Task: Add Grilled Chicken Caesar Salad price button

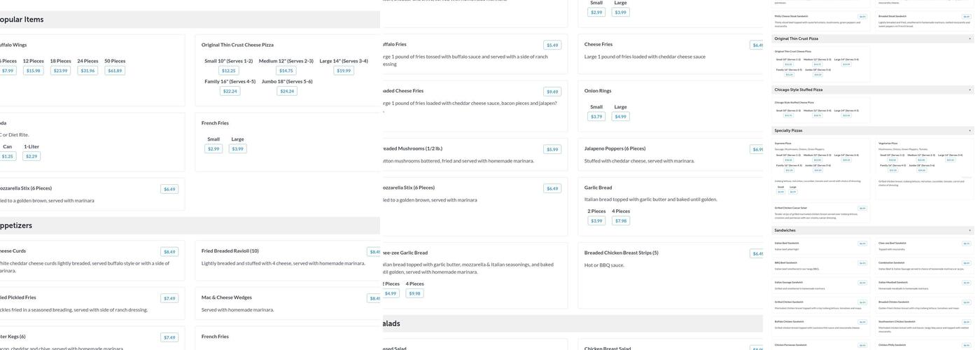Action: click(x=862, y=208)
